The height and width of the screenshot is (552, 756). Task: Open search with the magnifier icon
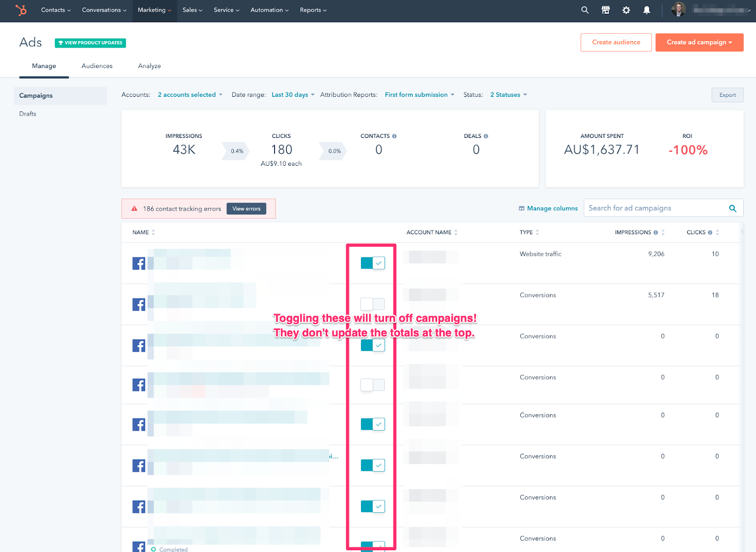coord(585,10)
